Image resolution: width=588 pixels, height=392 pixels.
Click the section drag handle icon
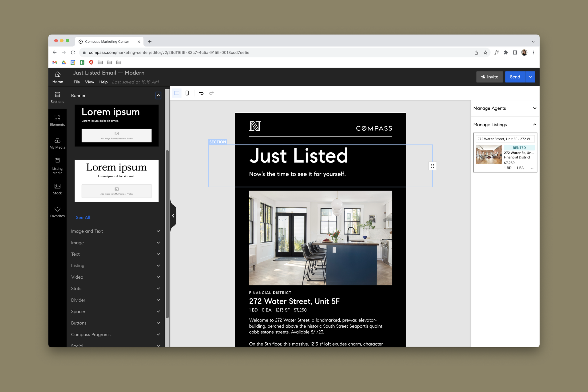point(432,166)
